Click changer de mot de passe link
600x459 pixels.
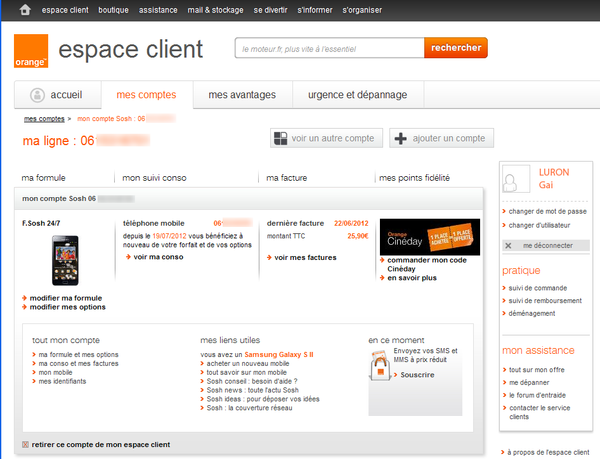(x=548, y=211)
